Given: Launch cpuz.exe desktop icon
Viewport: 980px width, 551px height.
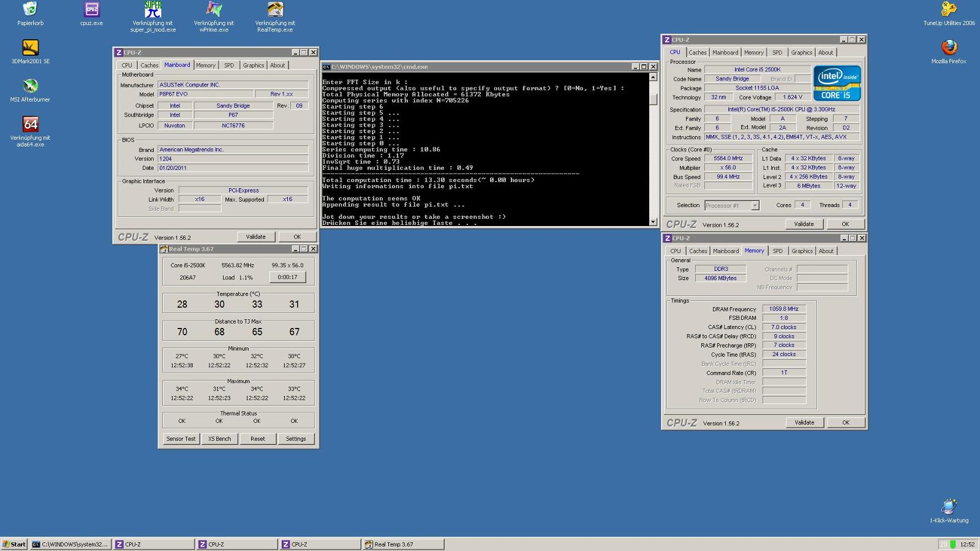Looking at the screenshot, I should (91, 9).
